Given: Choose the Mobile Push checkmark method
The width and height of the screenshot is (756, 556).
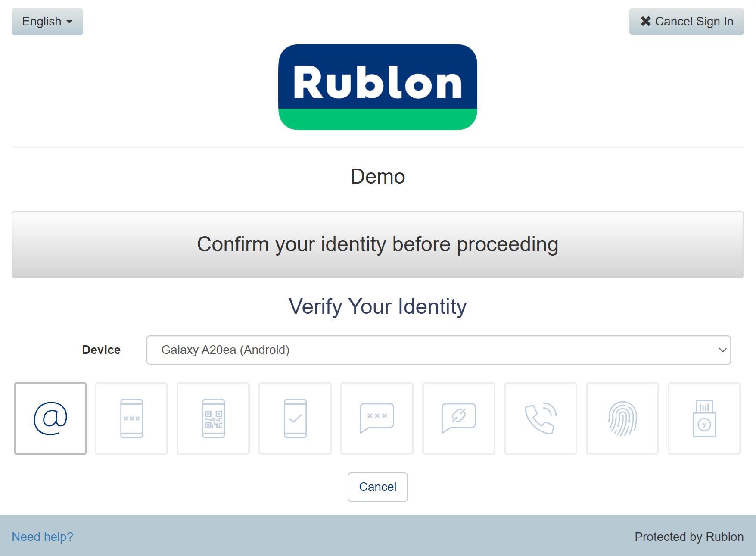Looking at the screenshot, I should pyautogui.click(x=295, y=418).
